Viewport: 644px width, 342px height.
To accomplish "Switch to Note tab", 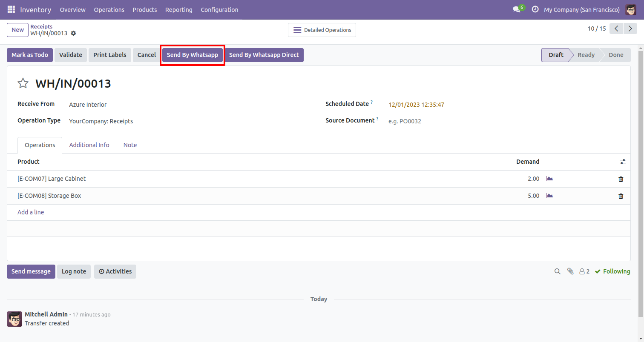I will pyautogui.click(x=130, y=145).
